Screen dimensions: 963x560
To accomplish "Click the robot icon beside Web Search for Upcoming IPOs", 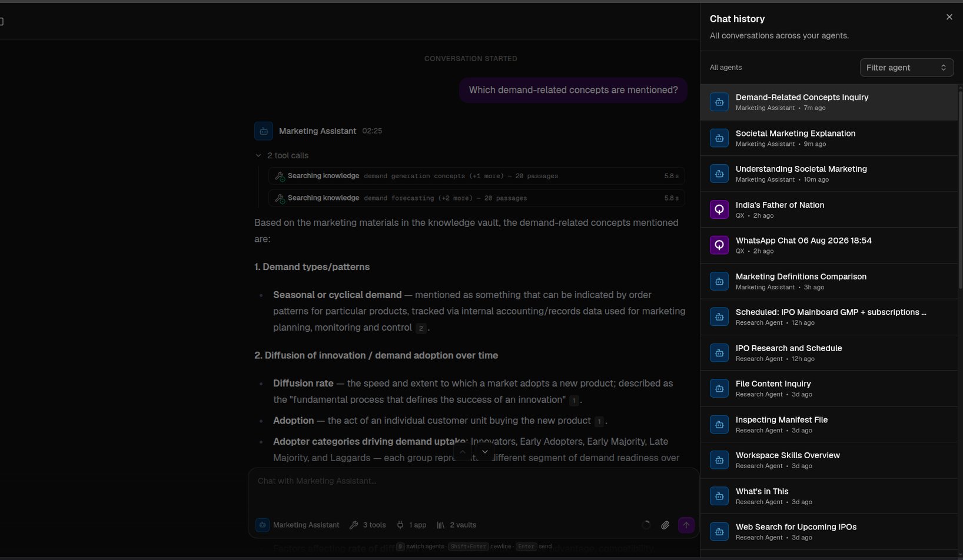I will tap(719, 532).
